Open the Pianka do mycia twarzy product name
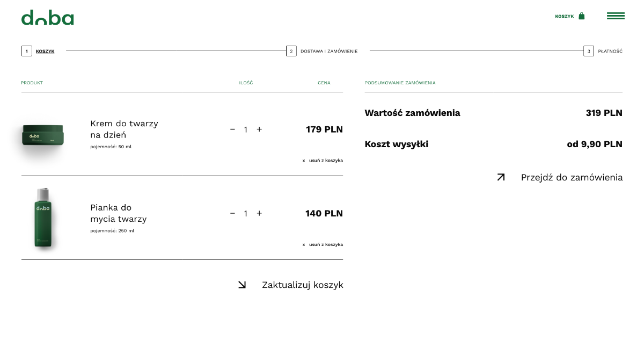This screenshot has height=362, width=644. point(118,213)
